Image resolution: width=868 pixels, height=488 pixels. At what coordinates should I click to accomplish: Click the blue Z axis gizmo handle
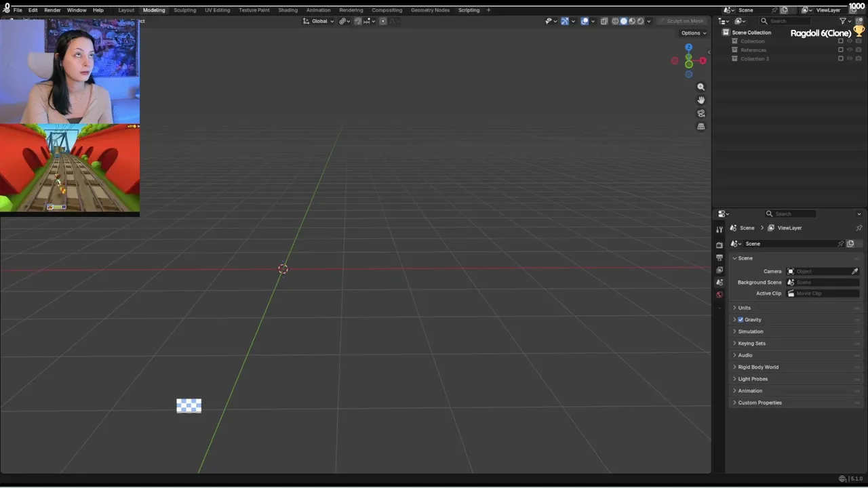tap(688, 47)
